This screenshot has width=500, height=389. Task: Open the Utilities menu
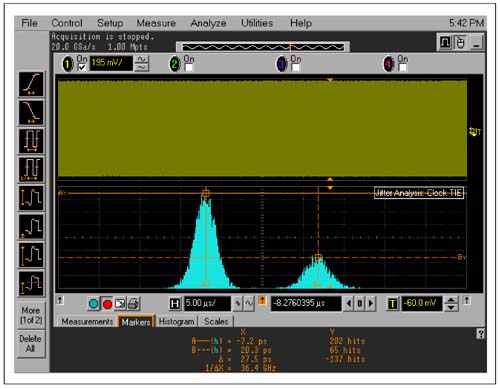257,23
